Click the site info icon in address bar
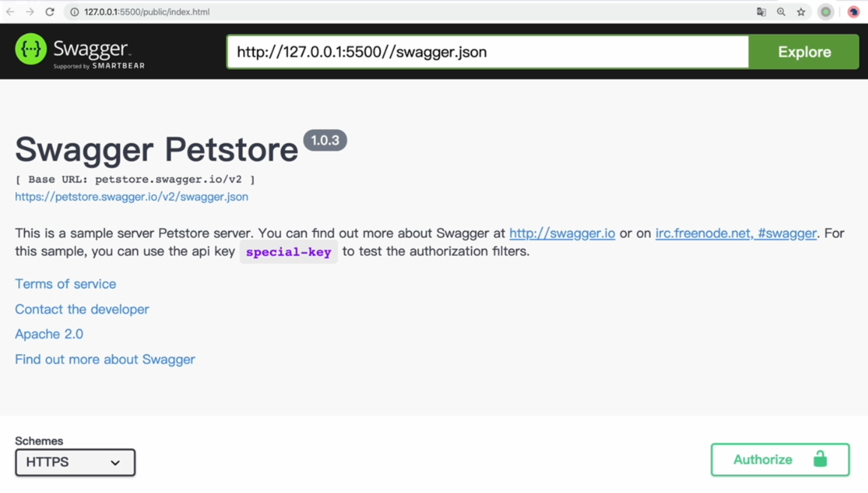 (74, 12)
